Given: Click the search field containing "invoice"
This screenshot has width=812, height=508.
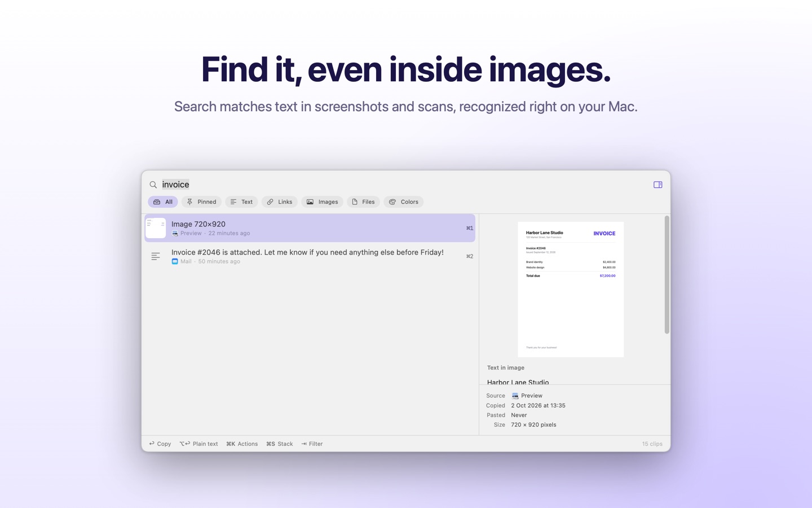Looking at the screenshot, I should (403, 185).
